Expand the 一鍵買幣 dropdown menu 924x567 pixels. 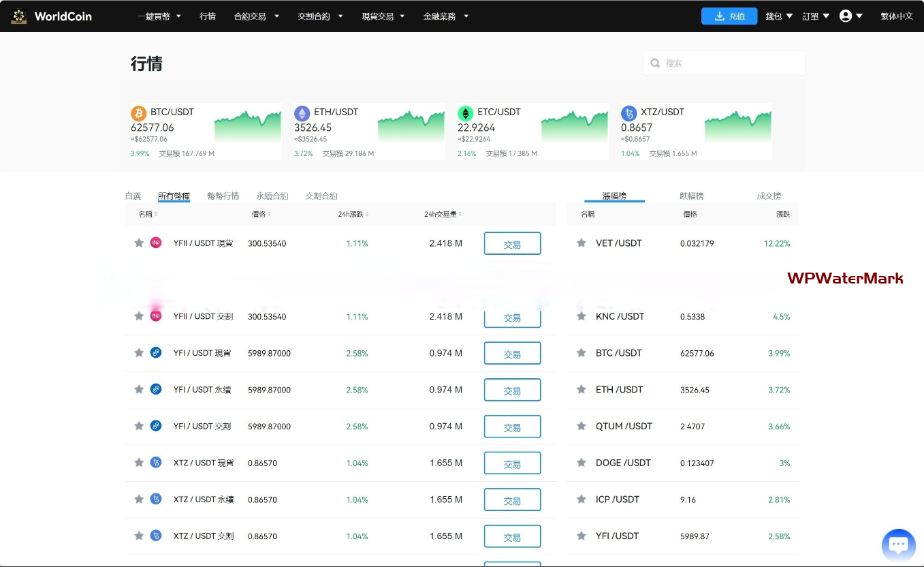[159, 16]
